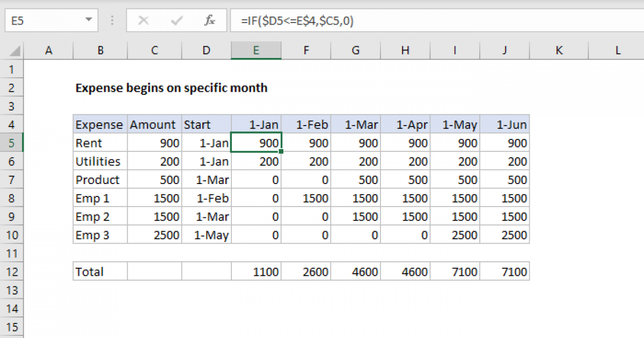Click the Cancel (X) icon beside formula bar
This screenshot has height=338, width=644.
[143, 20]
